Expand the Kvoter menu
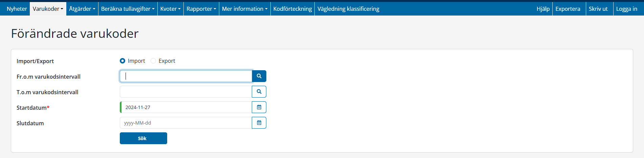This screenshot has height=158, width=644. pyautogui.click(x=170, y=9)
